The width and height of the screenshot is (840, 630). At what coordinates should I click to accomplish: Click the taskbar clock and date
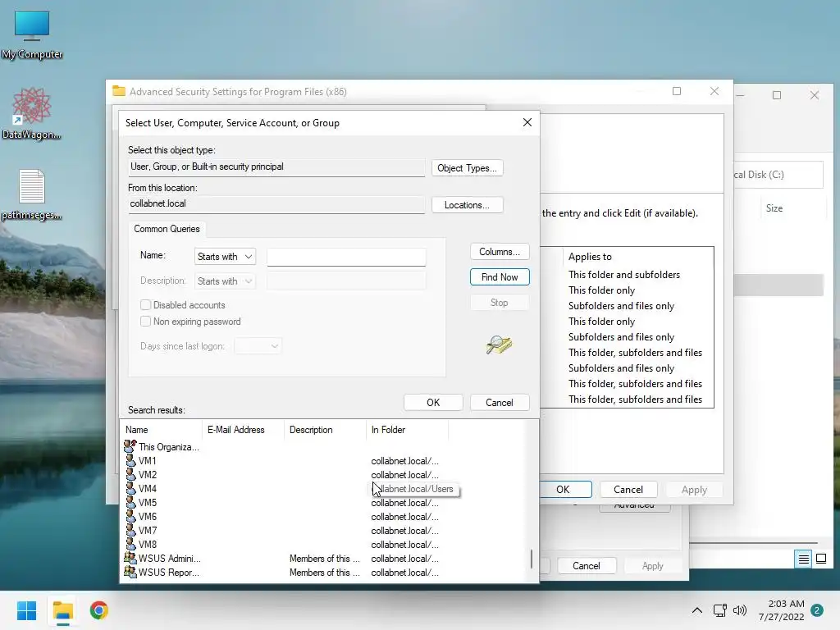tap(781, 610)
